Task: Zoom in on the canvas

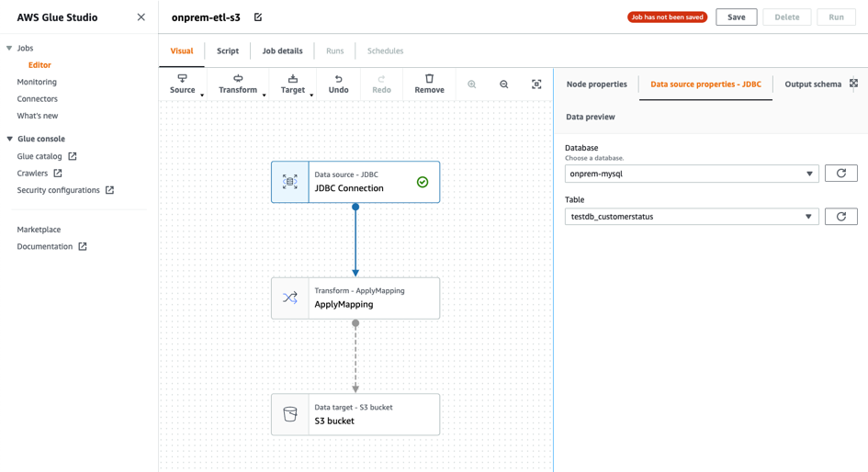Action: coord(471,84)
